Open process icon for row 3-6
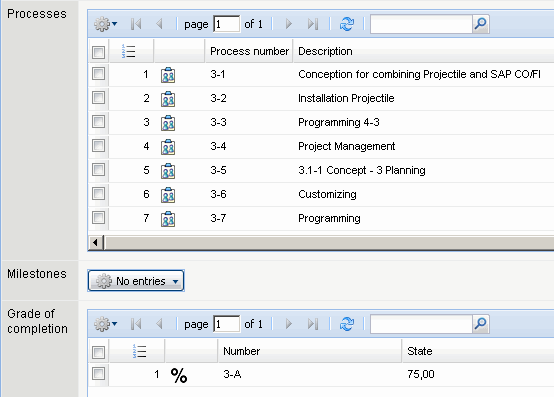 [168, 195]
